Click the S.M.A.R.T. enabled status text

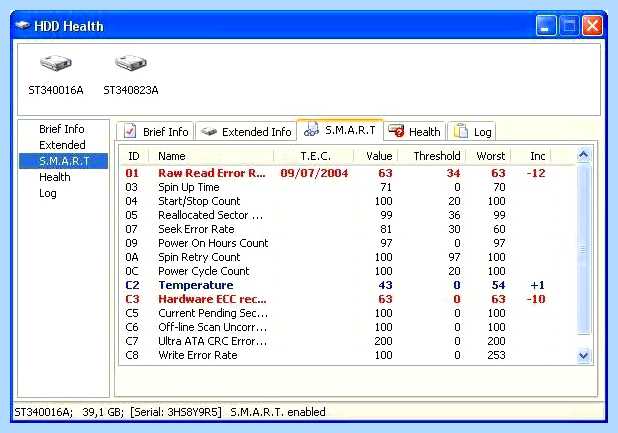tap(278, 412)
